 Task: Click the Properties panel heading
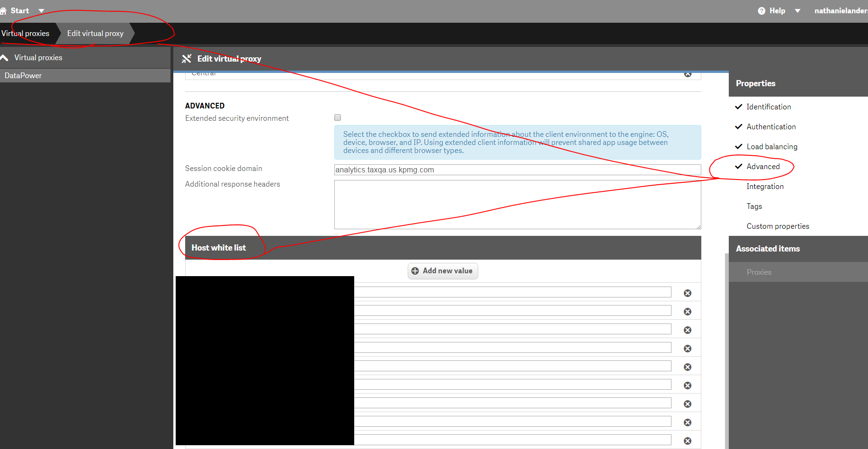755,83
